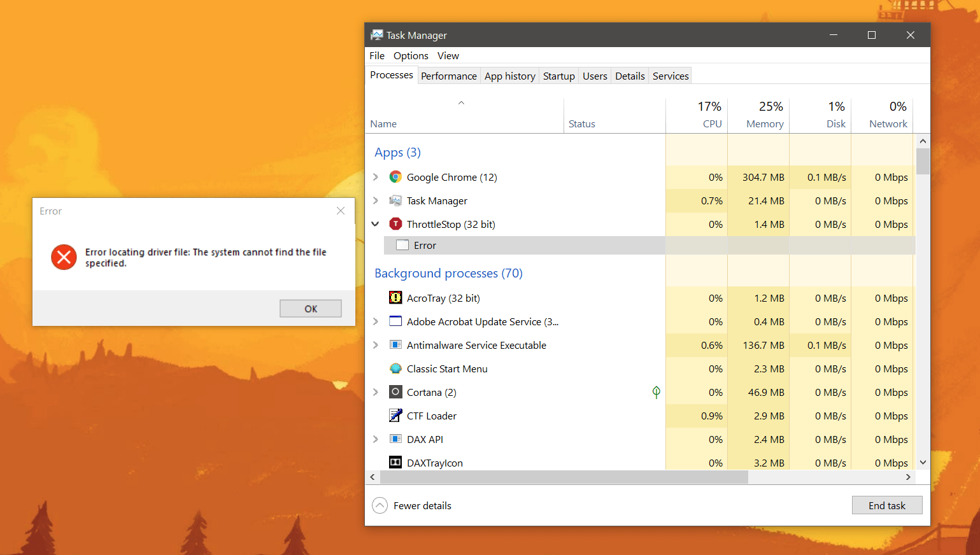Image resolution: width=980 pixels, height=555 pixels.
Task: Click the horizontal scrollbar left arrow
Action: (x=373, y=477)
